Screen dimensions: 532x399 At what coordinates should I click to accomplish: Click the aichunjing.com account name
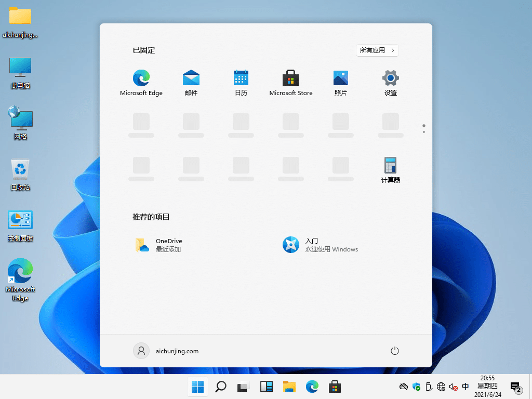178,351
